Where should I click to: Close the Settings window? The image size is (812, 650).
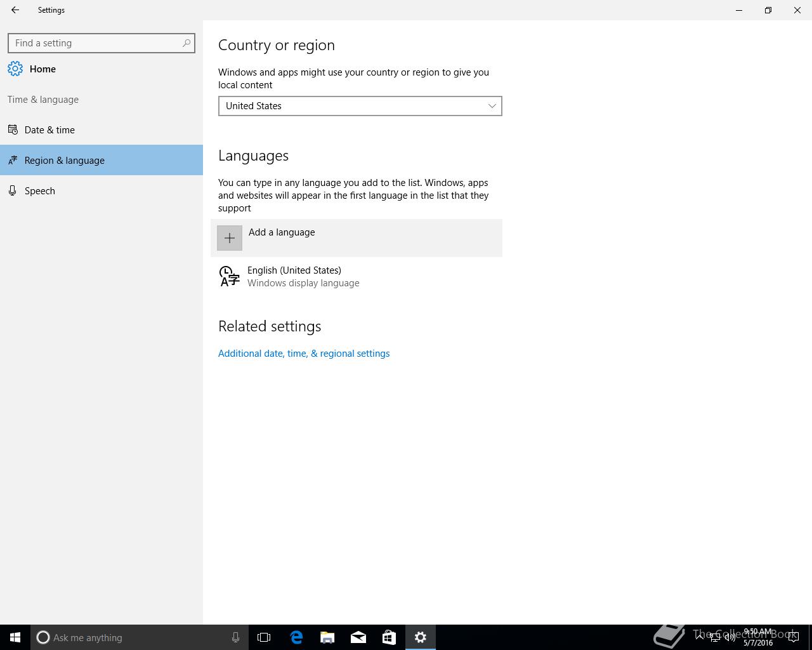[797, 10]
